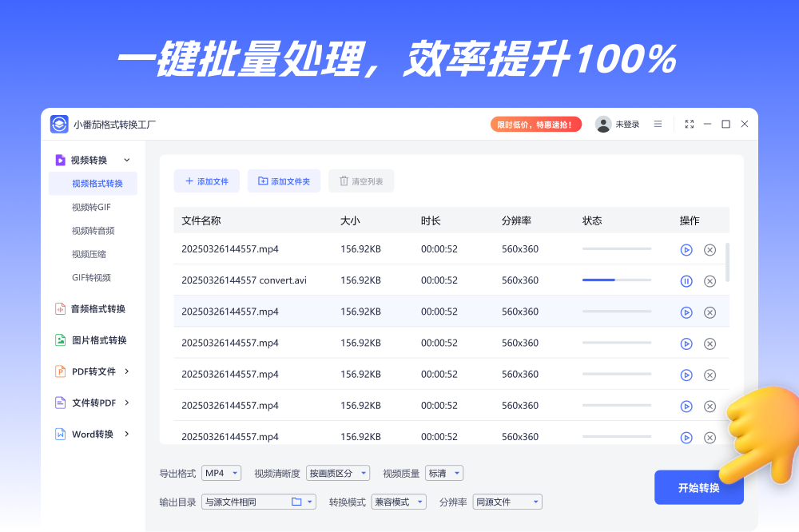Click the fullscreen expand icon in title bar
This screenshot has width=799, height=532.
point(690,124)
